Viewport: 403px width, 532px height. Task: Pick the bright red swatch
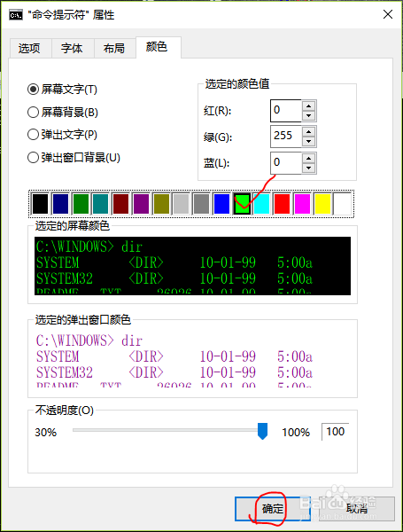pyautogui.click(x=282, y=204)
